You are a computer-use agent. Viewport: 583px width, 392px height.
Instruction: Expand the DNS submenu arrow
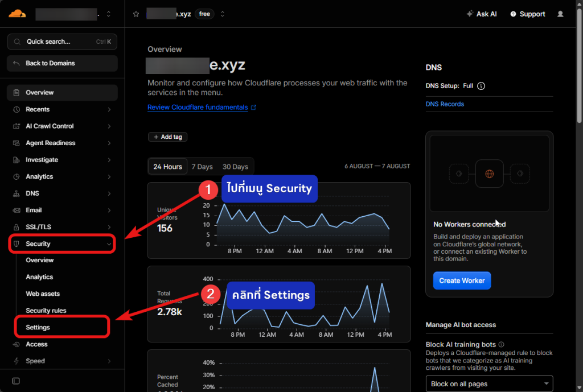[x=109, y=193]
